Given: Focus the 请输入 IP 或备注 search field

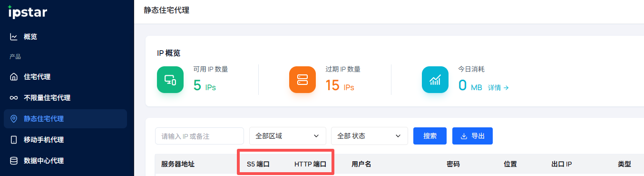Looking at the screenshot, I should pos(199,136).
